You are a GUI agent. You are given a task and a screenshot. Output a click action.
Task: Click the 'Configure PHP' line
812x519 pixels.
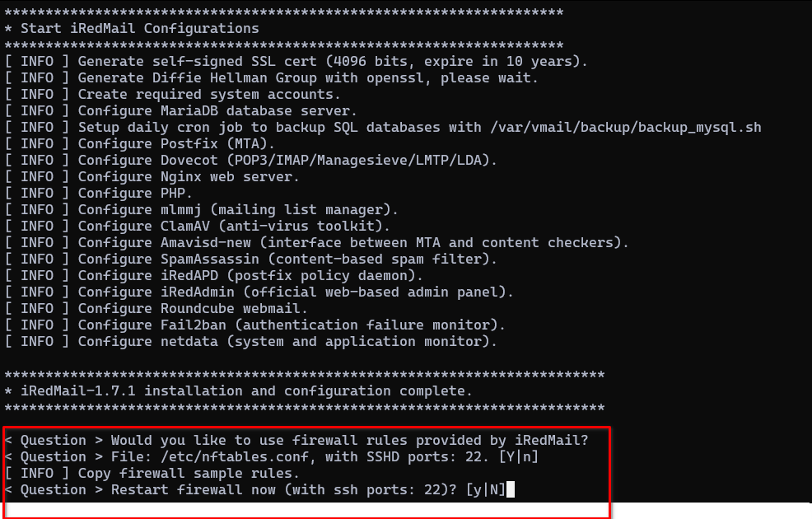pos(98,194)
